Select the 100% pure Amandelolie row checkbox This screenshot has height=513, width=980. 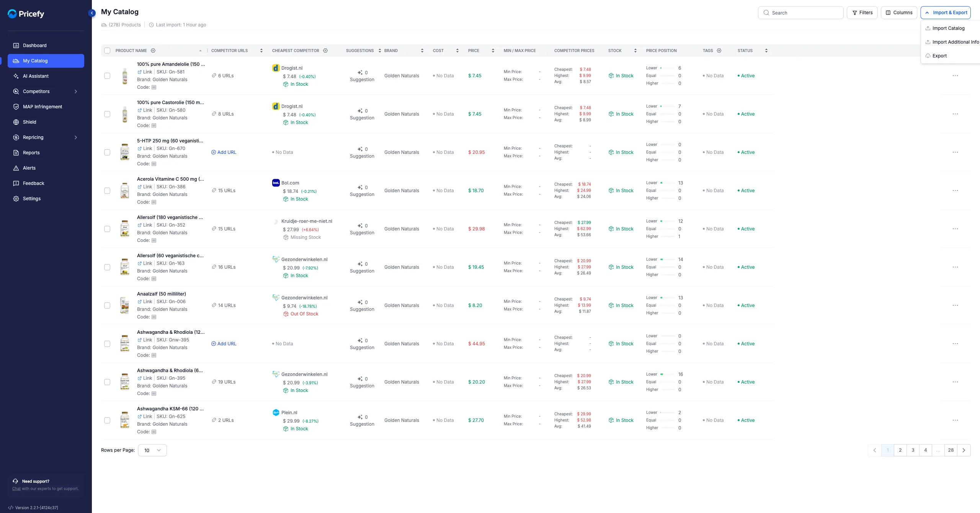107,76
